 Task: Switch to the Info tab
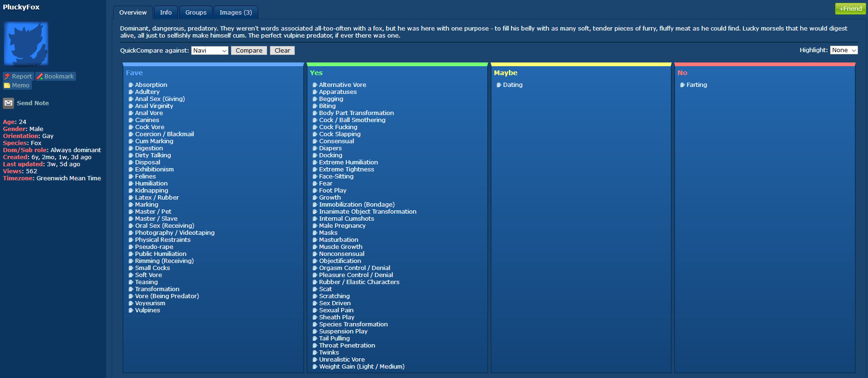[166, 13]
